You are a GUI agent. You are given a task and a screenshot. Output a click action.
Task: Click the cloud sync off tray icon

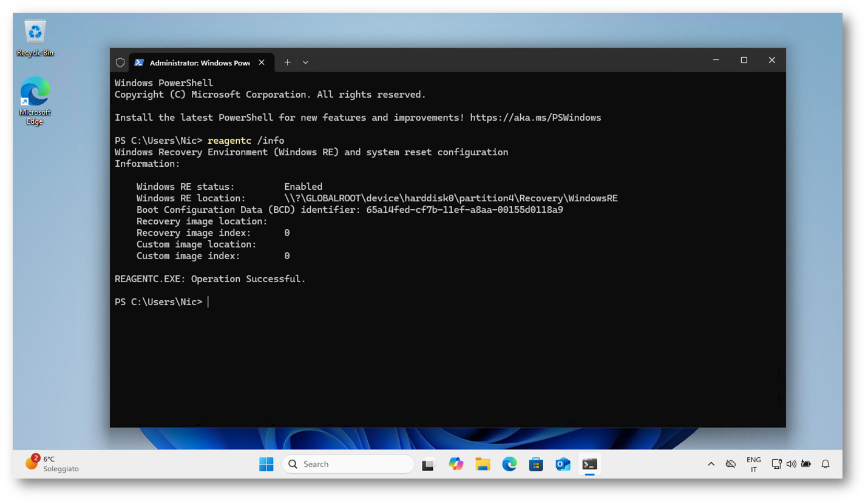pos(731,464)
